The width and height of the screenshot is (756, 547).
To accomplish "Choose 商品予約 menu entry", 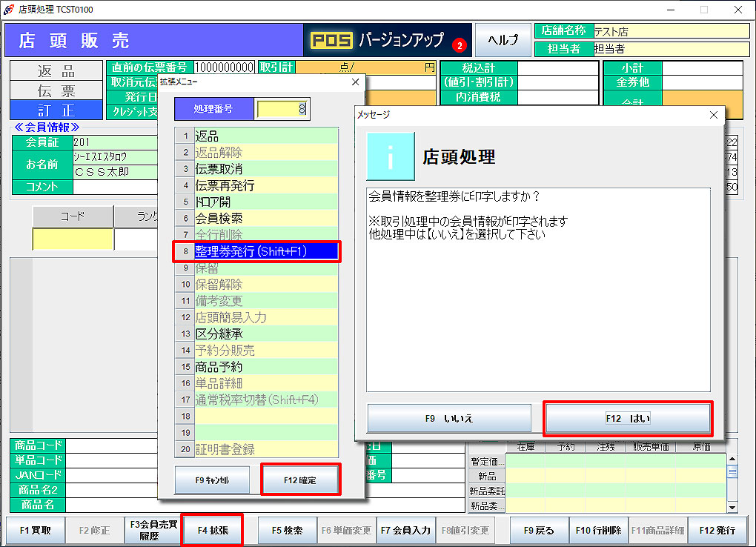I will tap(256, 367).
